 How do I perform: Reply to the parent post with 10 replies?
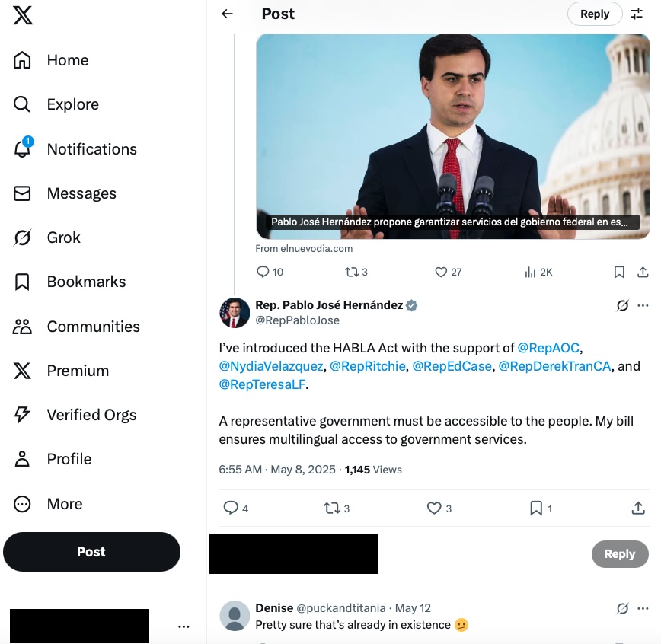pos(270,272)
